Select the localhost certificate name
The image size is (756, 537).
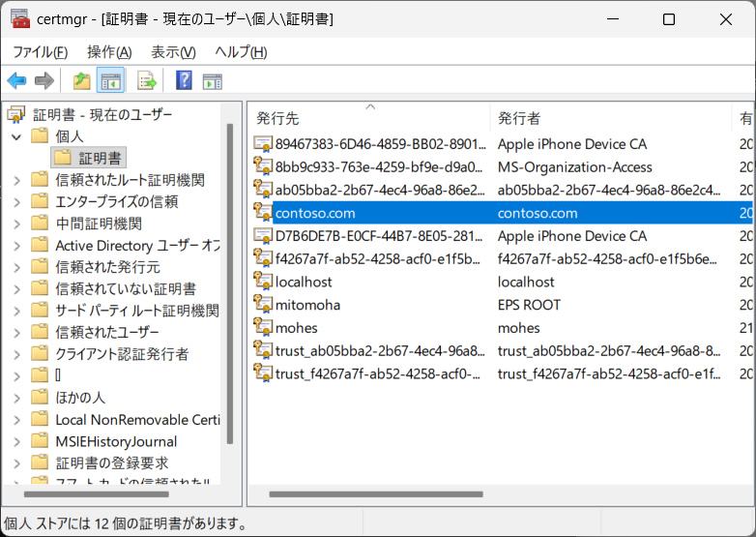pos(304,282)
